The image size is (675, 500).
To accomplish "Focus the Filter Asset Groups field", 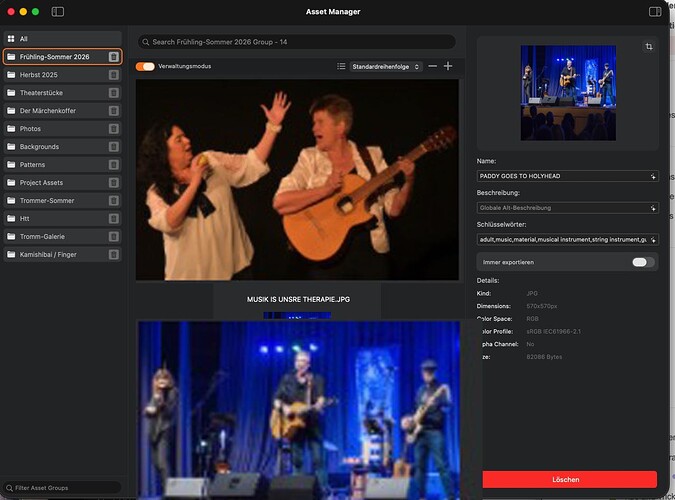I will point(63,488).
